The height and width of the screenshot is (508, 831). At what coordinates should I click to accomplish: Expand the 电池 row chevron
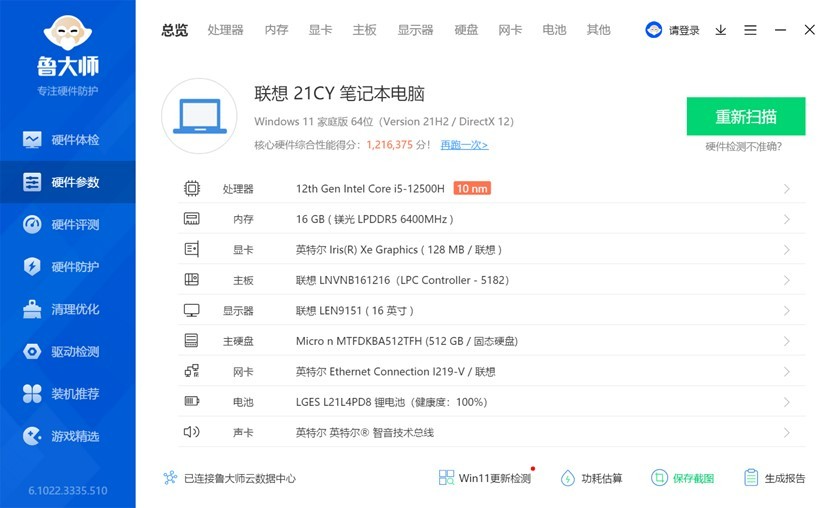point(786,402)
